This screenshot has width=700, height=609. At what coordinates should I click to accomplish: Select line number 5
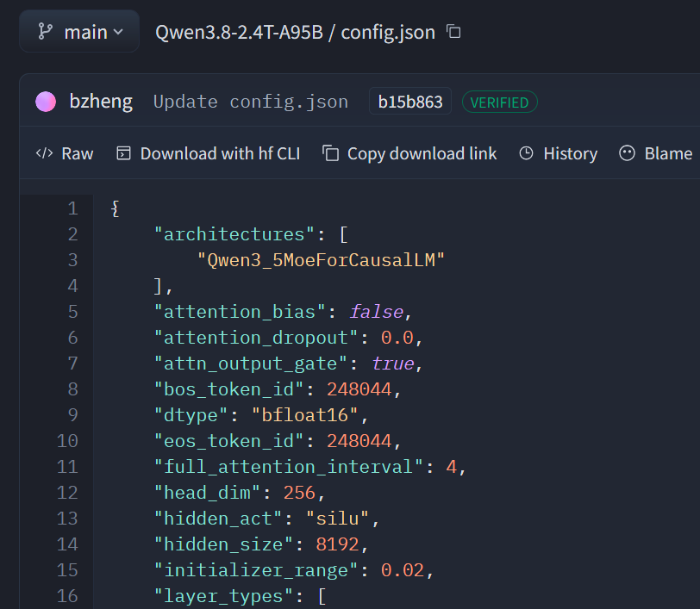(72, 312)
